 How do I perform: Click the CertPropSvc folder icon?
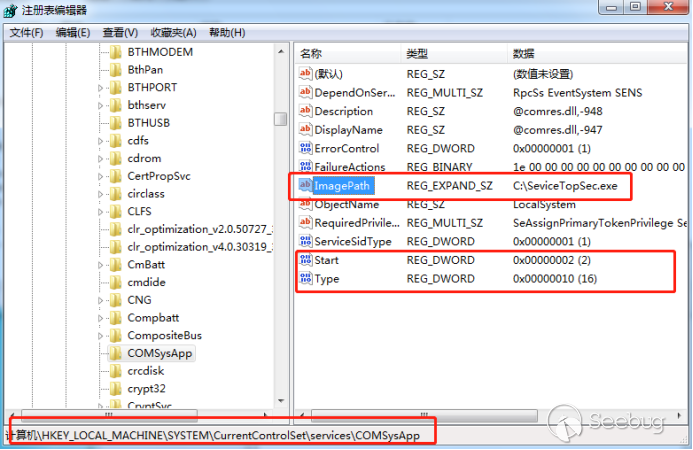(x=116, y=176)
